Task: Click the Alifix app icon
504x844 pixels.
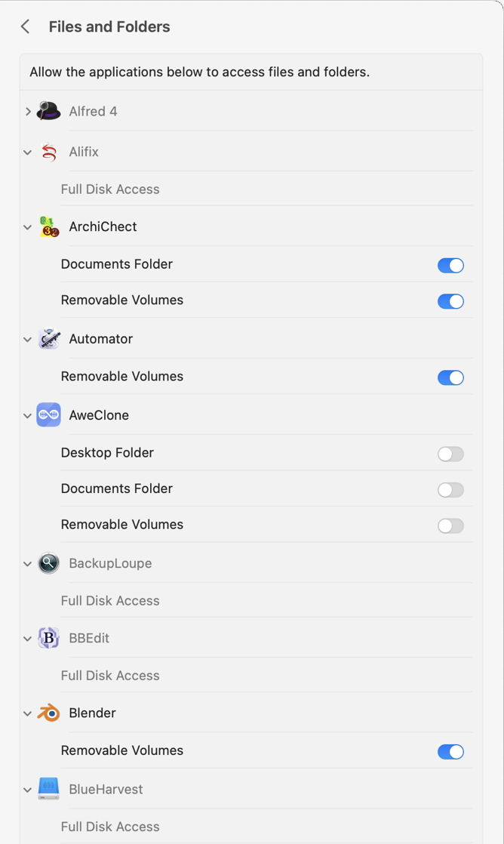Action: pos(49,152)
